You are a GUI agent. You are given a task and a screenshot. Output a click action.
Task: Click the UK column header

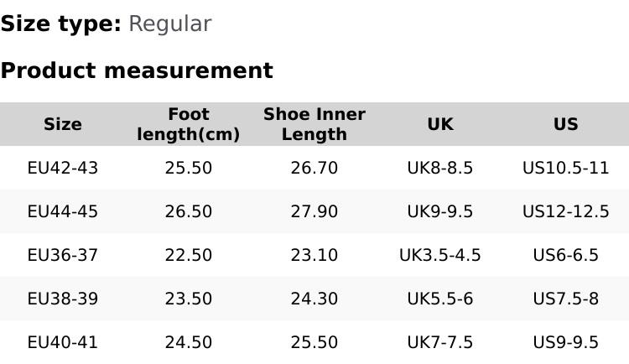[x=440, y=124]
